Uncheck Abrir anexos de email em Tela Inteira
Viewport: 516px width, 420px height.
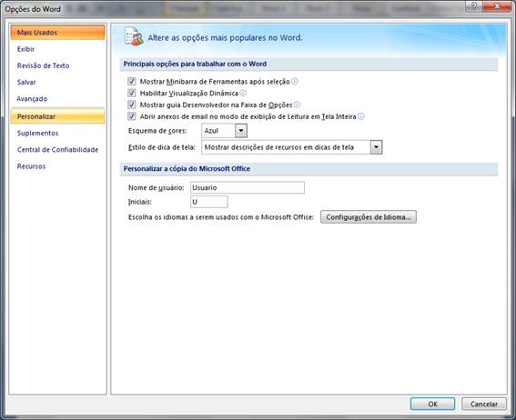(x=132, y=116)
